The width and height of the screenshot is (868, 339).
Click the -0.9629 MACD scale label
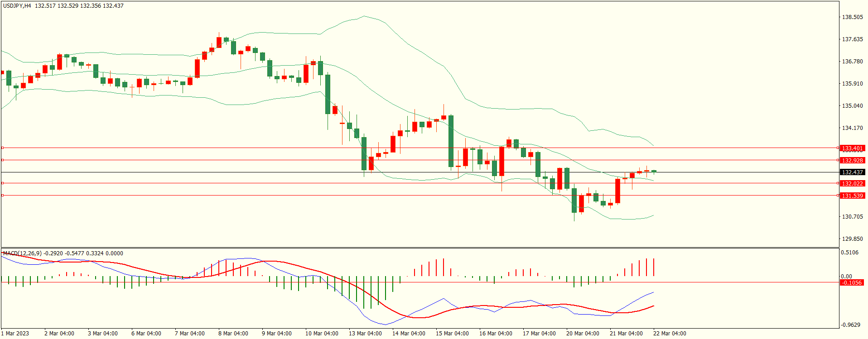point(850,325)
